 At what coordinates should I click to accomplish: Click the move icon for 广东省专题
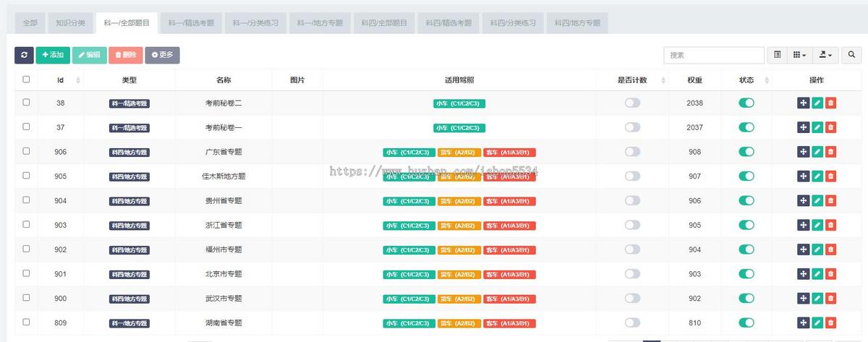(803, 153)
